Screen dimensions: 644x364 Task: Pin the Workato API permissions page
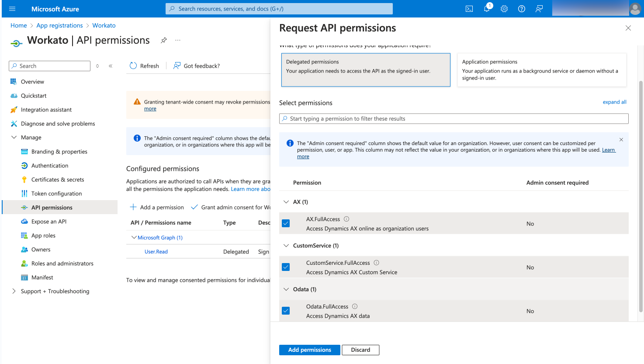[164, 40]
